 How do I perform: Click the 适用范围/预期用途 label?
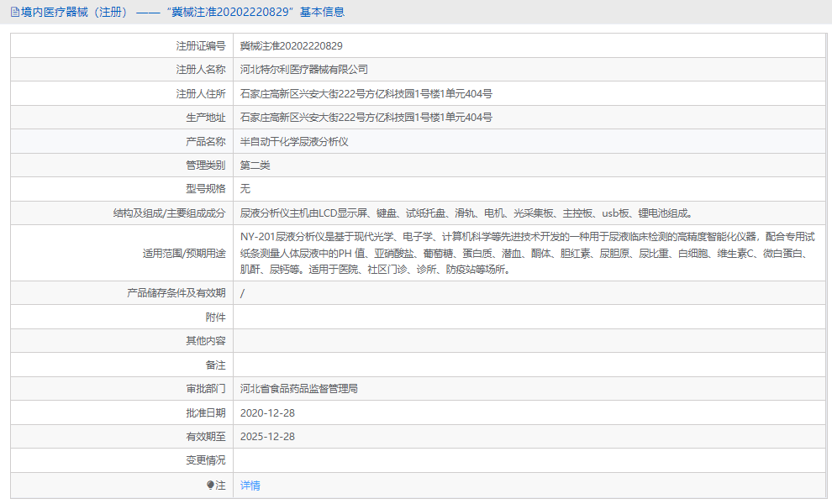183,253
